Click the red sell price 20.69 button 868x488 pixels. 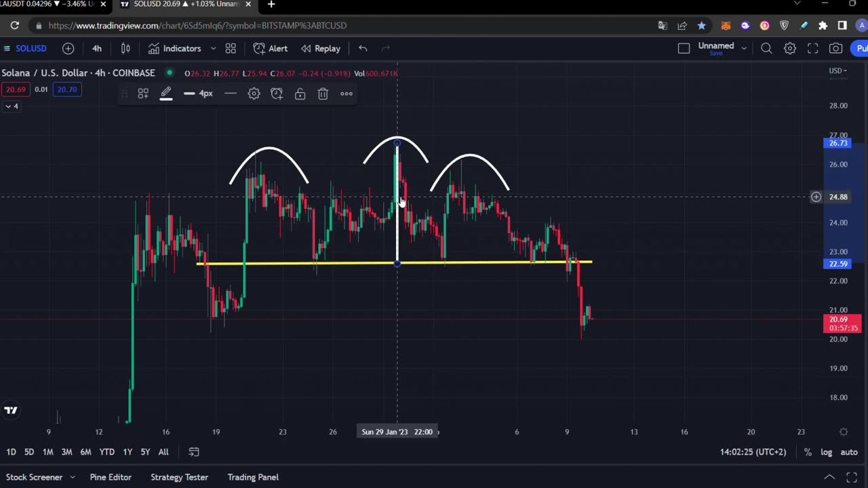(16, 89)
